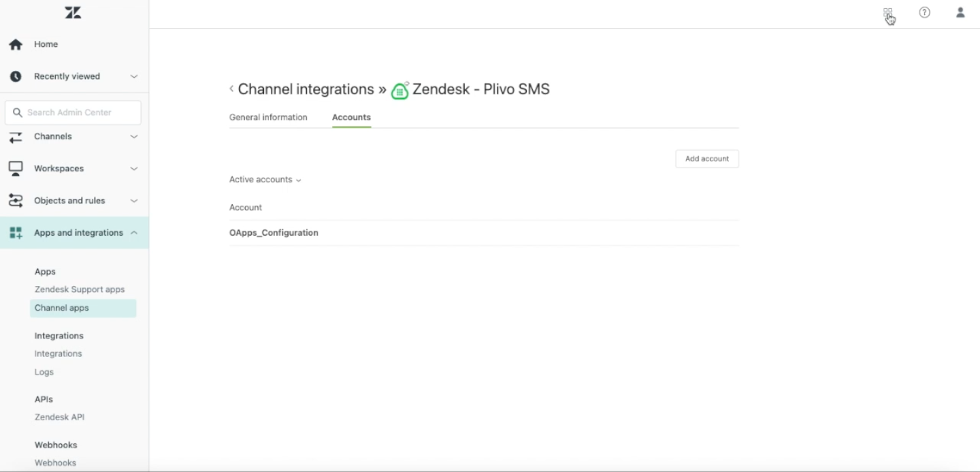Click the Add account button
This screenshot has height=472, width=980.
pos(707,159)
